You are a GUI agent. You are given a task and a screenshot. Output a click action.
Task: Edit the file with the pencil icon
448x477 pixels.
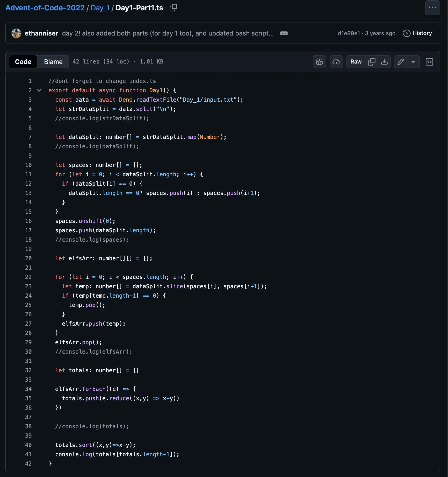coord(400,62)
